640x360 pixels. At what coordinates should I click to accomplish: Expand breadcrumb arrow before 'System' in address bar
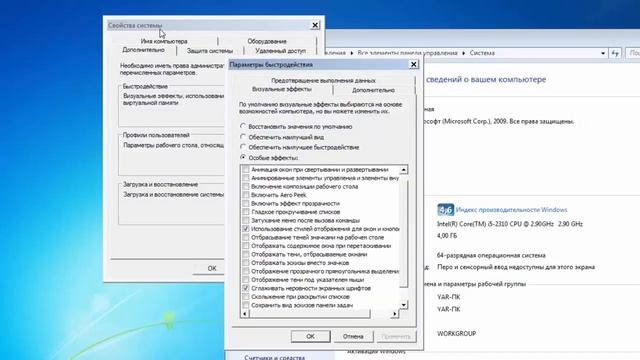[464, 53]
